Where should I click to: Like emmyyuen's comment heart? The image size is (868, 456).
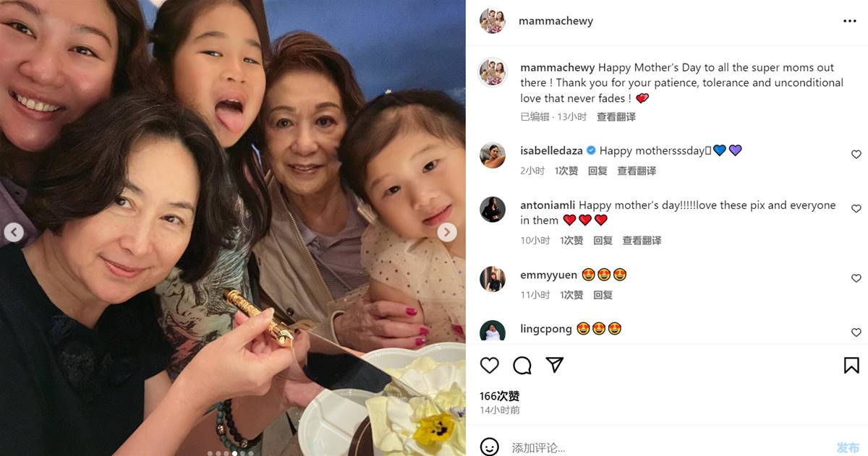coord(856,278)
